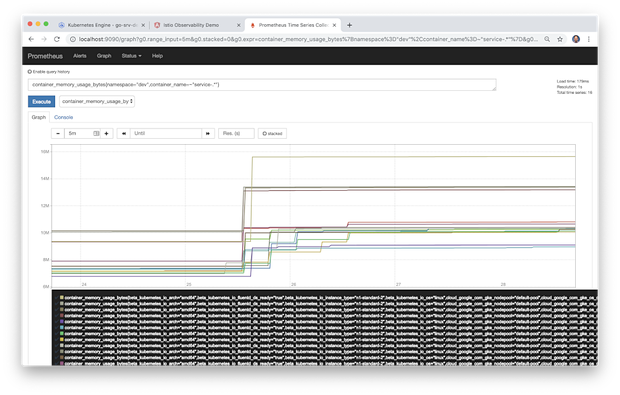This screenshot has height=395, width=620.
Task: Select the Graph view tab
Action: click(39, 117)
